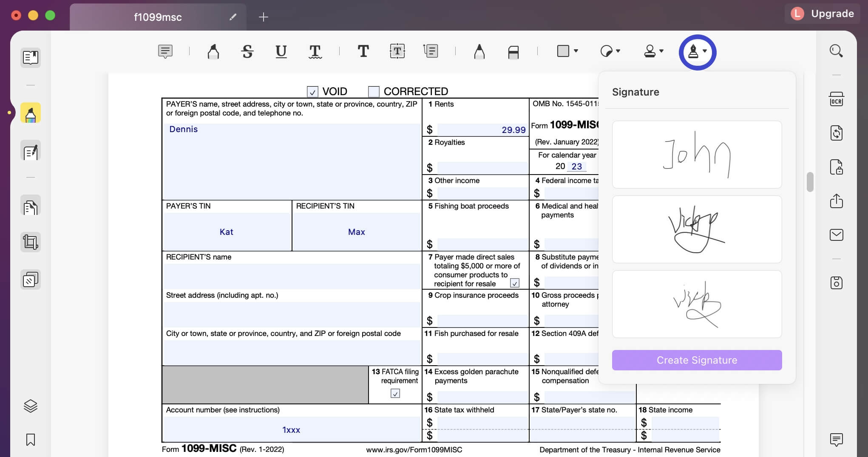Toggle the direct sales box 7 checkbox

coord(515,283)
